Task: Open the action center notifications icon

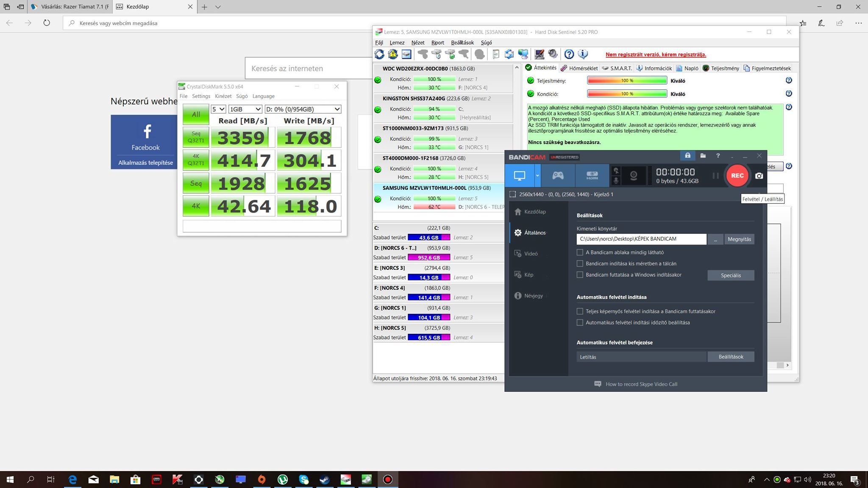Action: (x=854, y=480)
